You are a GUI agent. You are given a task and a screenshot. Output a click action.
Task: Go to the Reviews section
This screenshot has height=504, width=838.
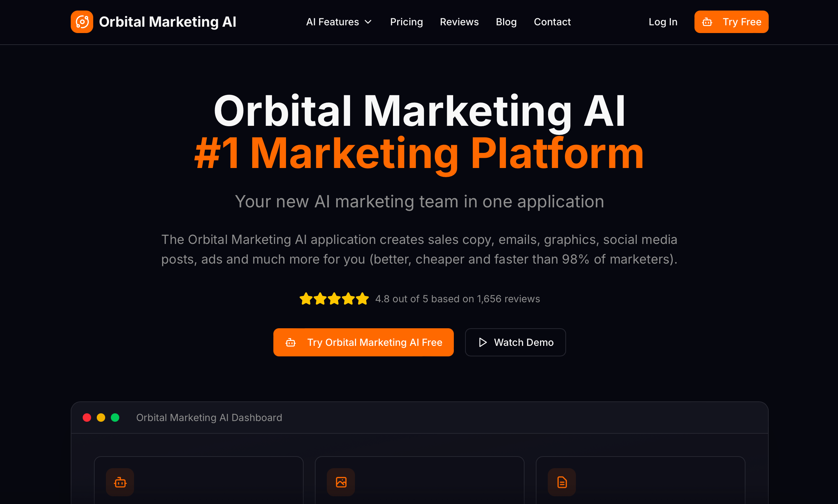tap(459, 22)
